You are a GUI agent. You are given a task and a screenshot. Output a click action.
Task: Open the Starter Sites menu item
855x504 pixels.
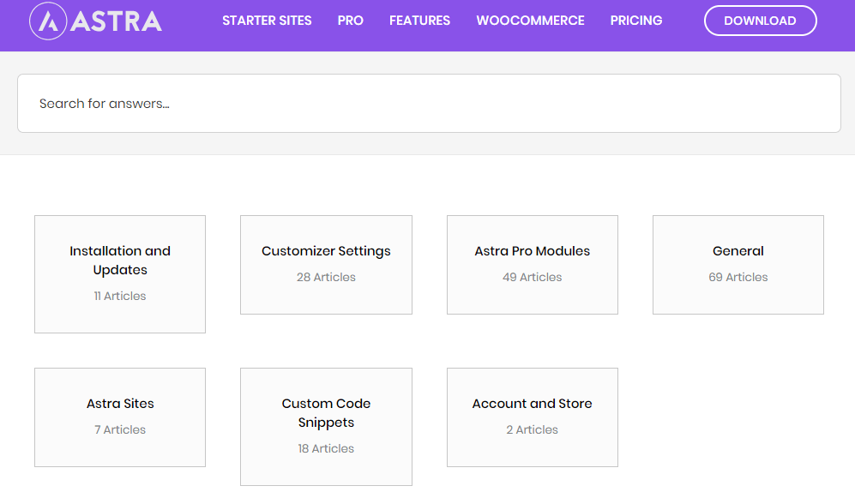(x=267, y=21)
